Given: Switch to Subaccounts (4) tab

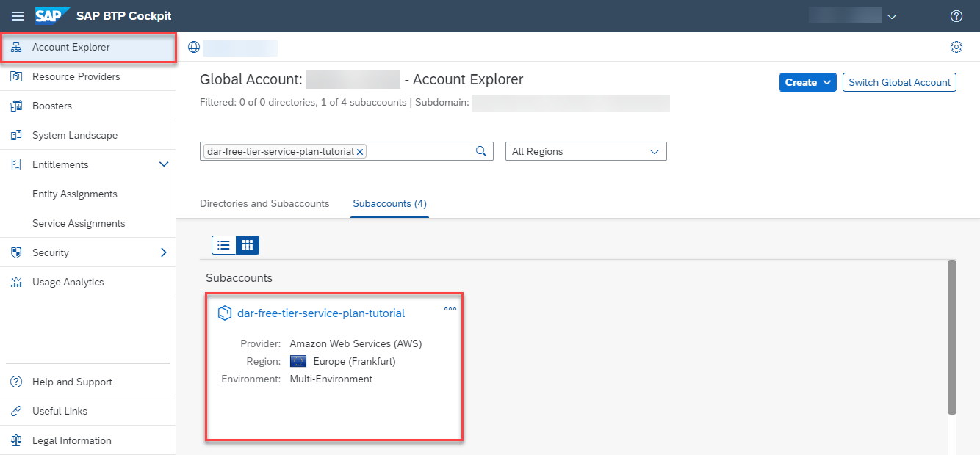Looking at the screenshot, I should point(389,203).
